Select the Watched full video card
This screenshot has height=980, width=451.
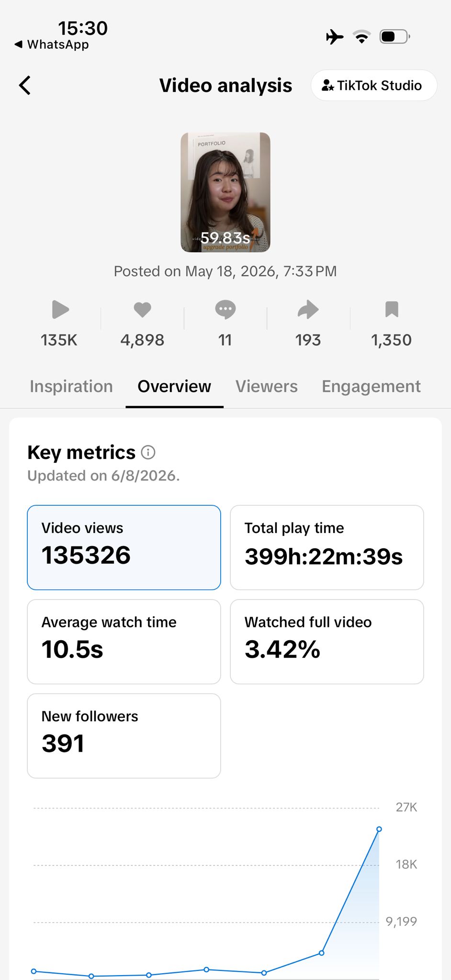[327, 642]
